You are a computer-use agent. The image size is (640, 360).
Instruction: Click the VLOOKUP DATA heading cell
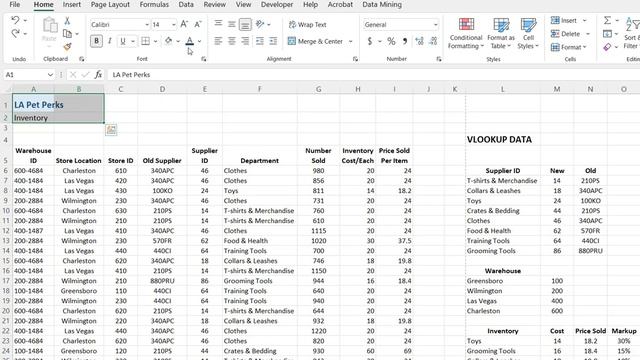[x=499, y=140]
